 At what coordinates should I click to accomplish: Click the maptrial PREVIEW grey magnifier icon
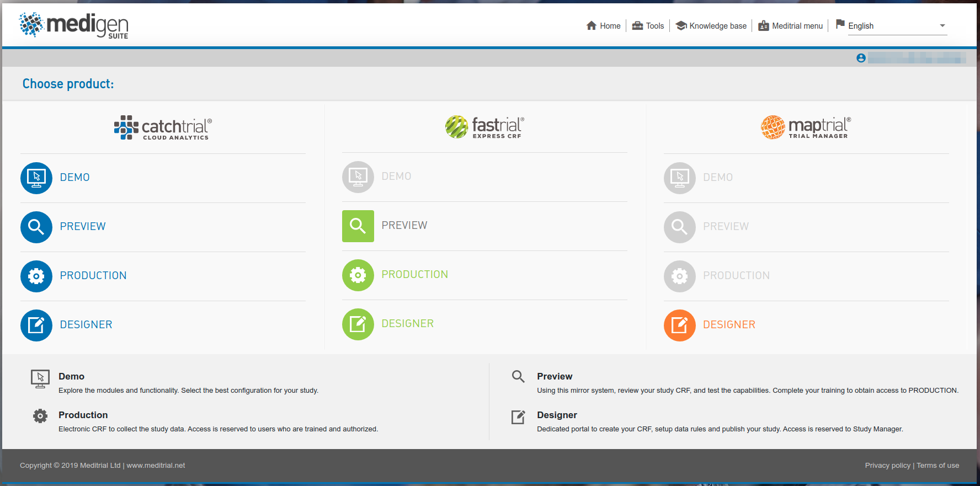pos(680,227)
